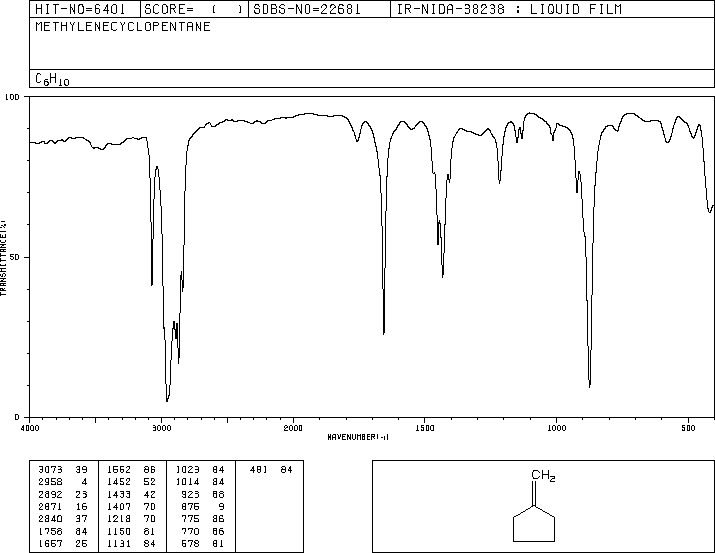The image size is (715, 553).
Task: Select peak table entry 1014
Action: coord(188,482)
